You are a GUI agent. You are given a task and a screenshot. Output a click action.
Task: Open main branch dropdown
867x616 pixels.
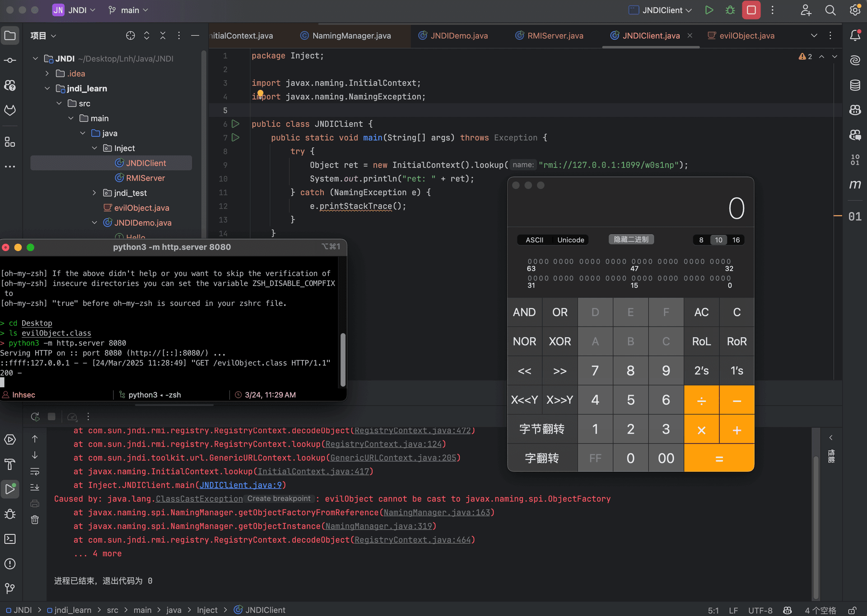[x=128, y=10]
